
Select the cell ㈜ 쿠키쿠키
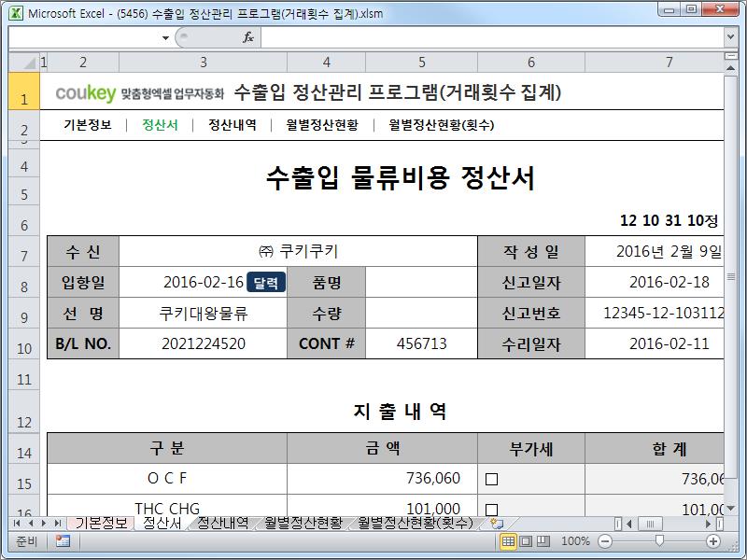pyautogui.click(x=298, y=251)
